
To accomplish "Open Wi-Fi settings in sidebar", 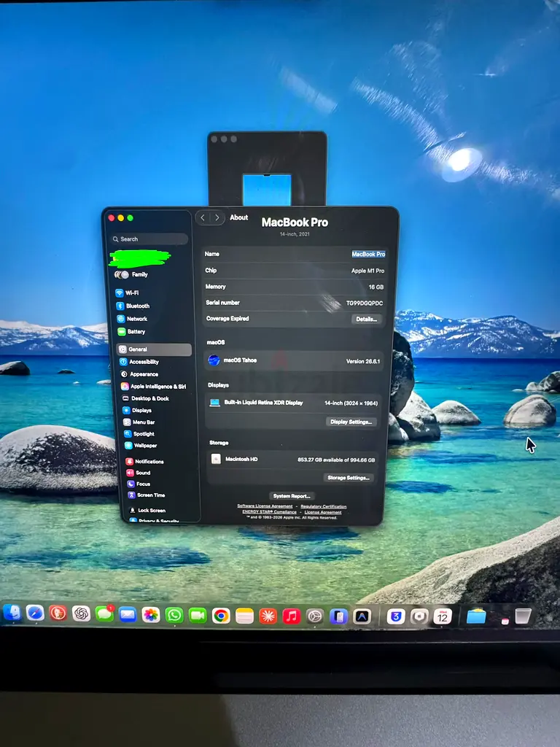I will tap(128, 293).
